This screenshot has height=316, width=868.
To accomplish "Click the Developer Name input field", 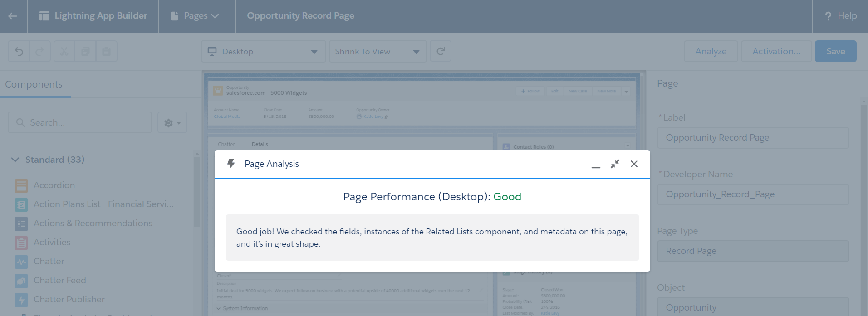I will 753,194.
